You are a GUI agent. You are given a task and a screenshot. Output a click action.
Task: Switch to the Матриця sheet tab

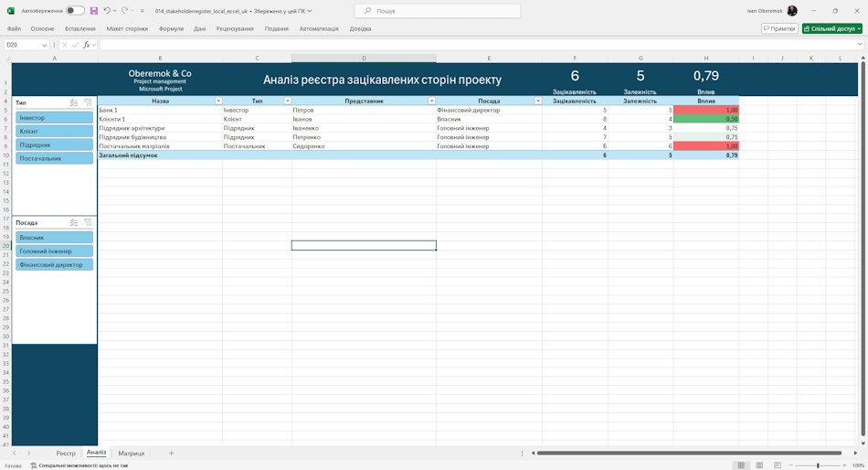[x=132, y=454]
